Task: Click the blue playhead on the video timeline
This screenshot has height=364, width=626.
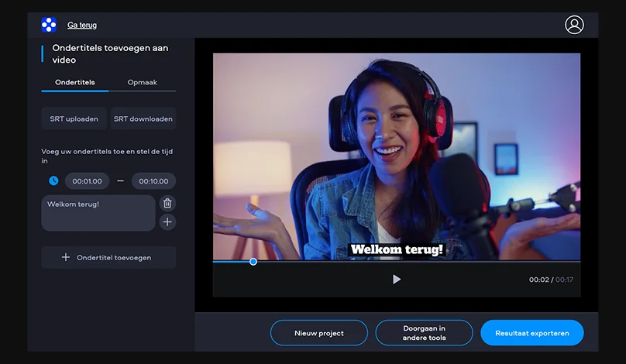Action: point(253,262)
